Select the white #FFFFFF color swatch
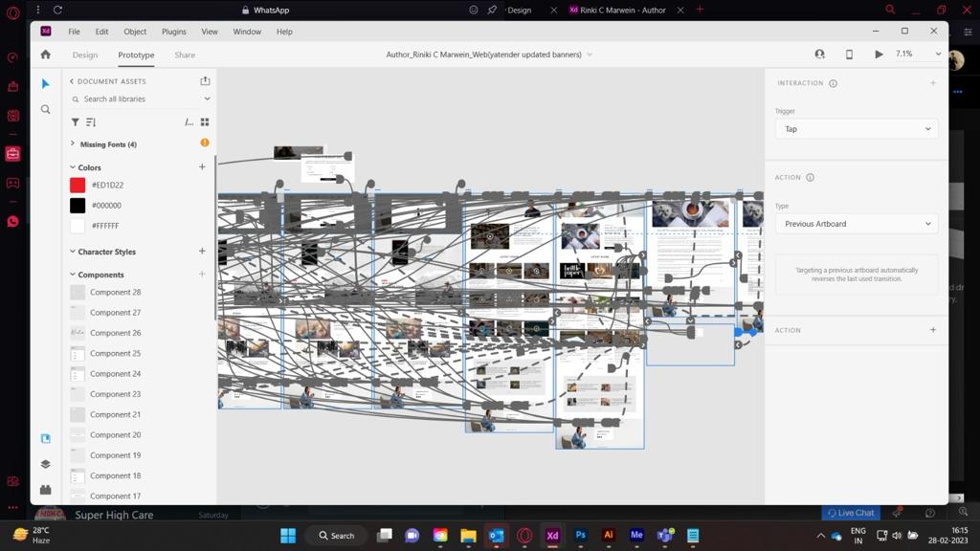The width and height of the screenshot is (980, 551). pos(78,226)
